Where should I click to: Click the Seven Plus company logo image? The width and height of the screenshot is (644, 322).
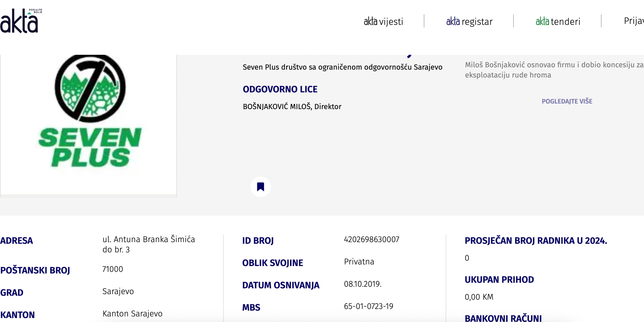(x=90, y=113)
